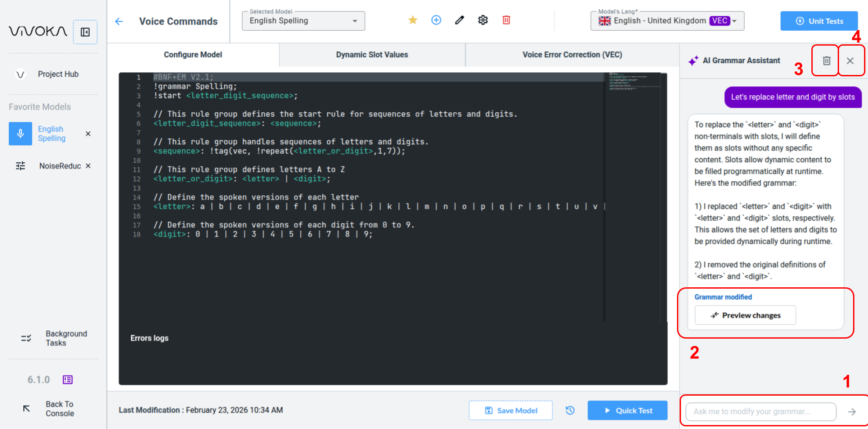Screen dimensions: 868x429
Task: Click the Preview changes button
Action: [x=745, y=315]
